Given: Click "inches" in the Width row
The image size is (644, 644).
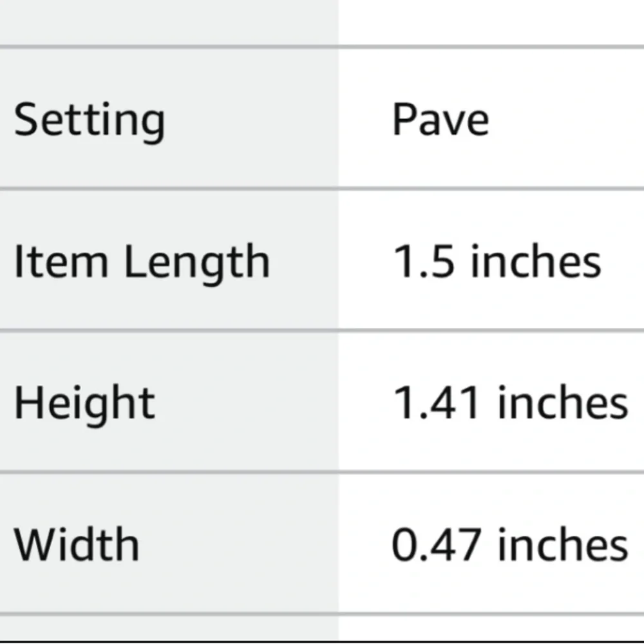Looking at the screenshot, I should [x=563, y=545].
